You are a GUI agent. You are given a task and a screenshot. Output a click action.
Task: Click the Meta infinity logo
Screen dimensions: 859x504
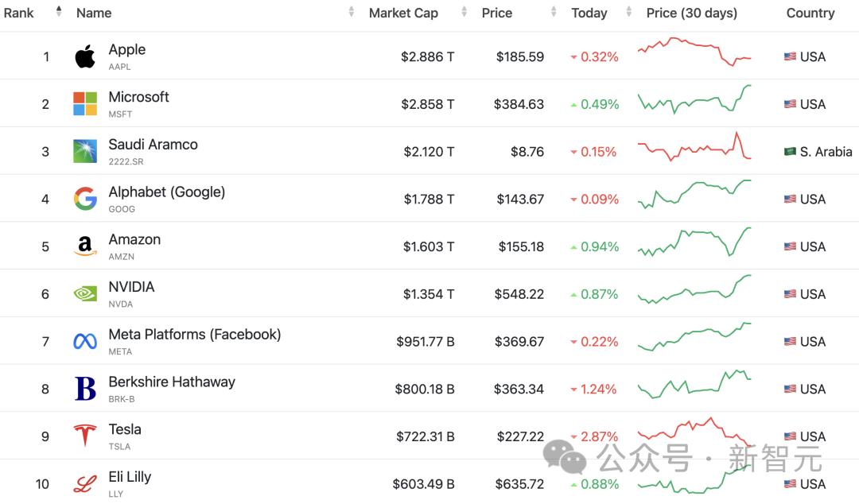(85, 342)
